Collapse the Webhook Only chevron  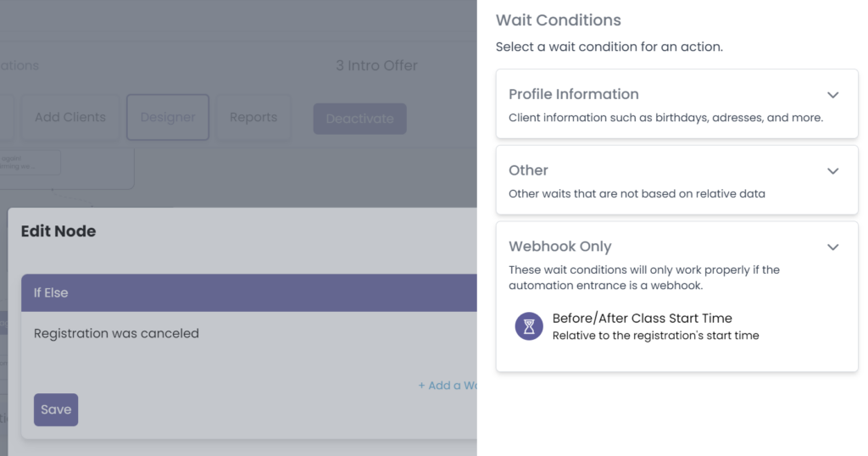click(x=832, y=247)
